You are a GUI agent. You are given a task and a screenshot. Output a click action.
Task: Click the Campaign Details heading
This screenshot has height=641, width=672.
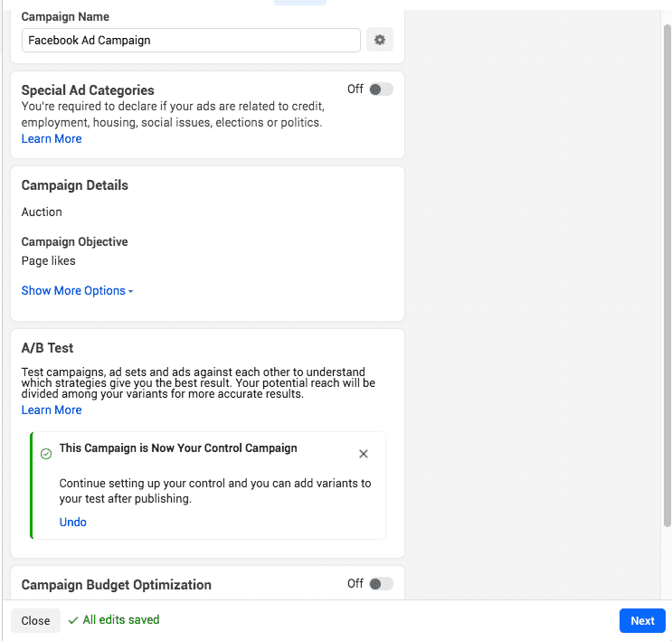point(75,185)
